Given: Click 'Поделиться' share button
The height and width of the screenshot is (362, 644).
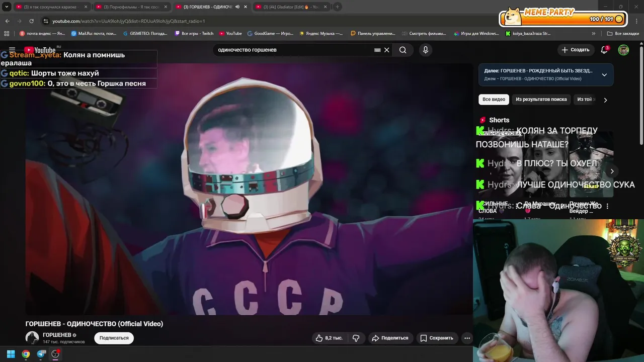Looking at the screenshot, I should click(x=390, y=338).
